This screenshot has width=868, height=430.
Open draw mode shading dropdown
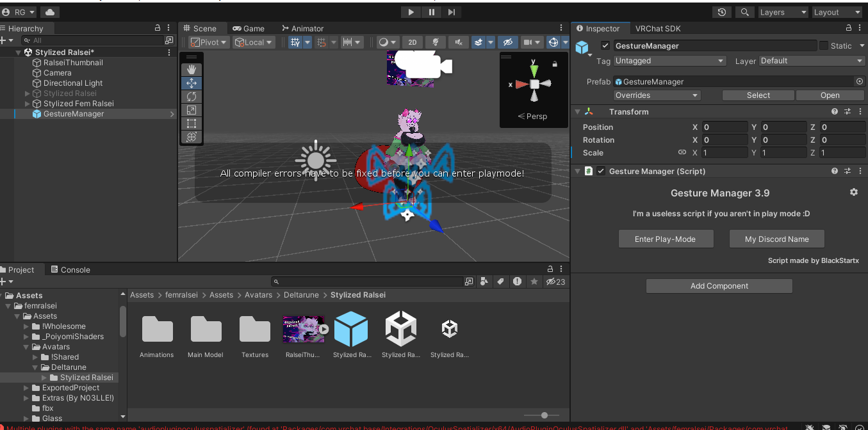388,42
